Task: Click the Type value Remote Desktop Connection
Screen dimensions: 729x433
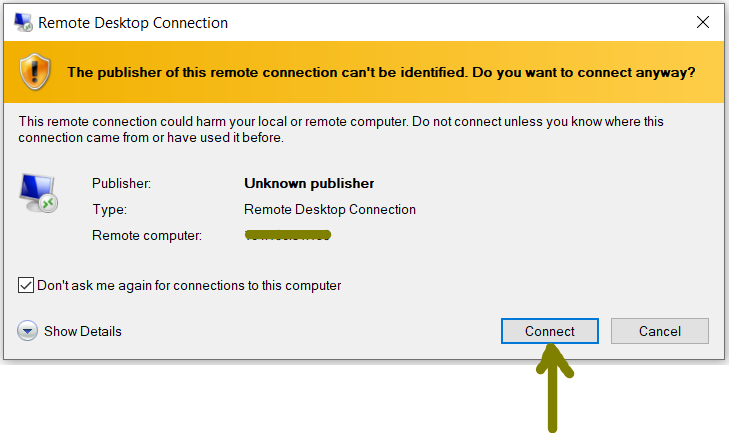Action: 330,209
